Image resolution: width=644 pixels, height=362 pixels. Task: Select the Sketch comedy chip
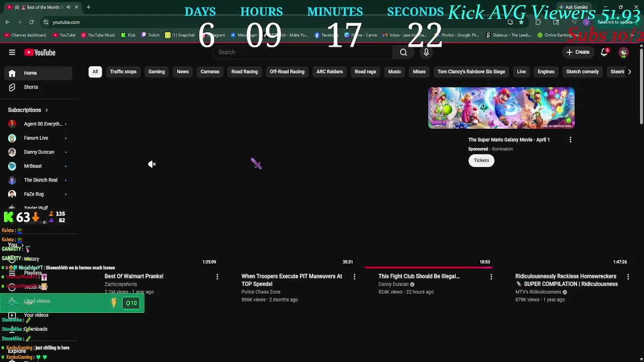coord(583,72)
